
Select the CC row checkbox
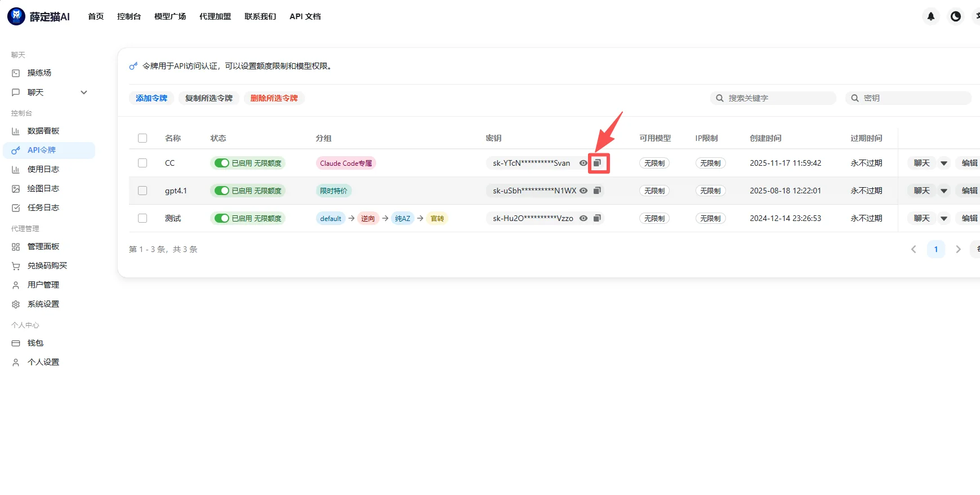pyautogui.click(x=142, y=163)
